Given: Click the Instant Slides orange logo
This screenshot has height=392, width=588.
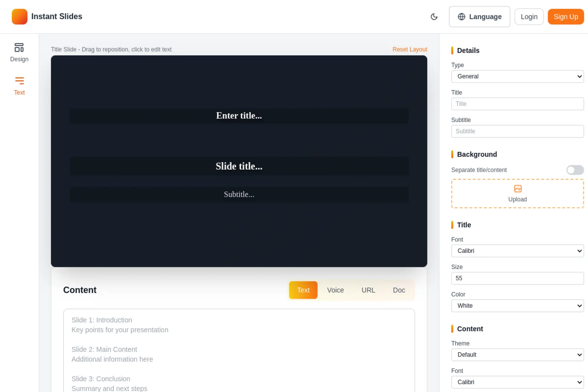Looking at the screenshot, I should [x=19, y=16].
